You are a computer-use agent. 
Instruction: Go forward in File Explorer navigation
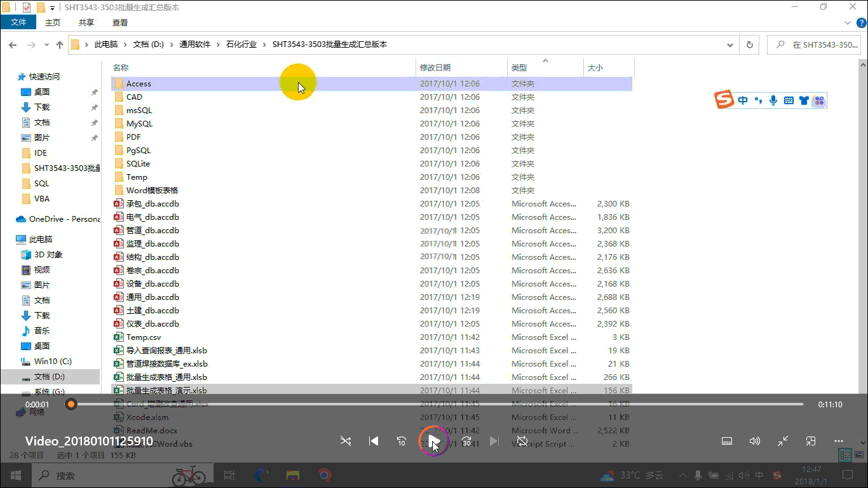31,45
